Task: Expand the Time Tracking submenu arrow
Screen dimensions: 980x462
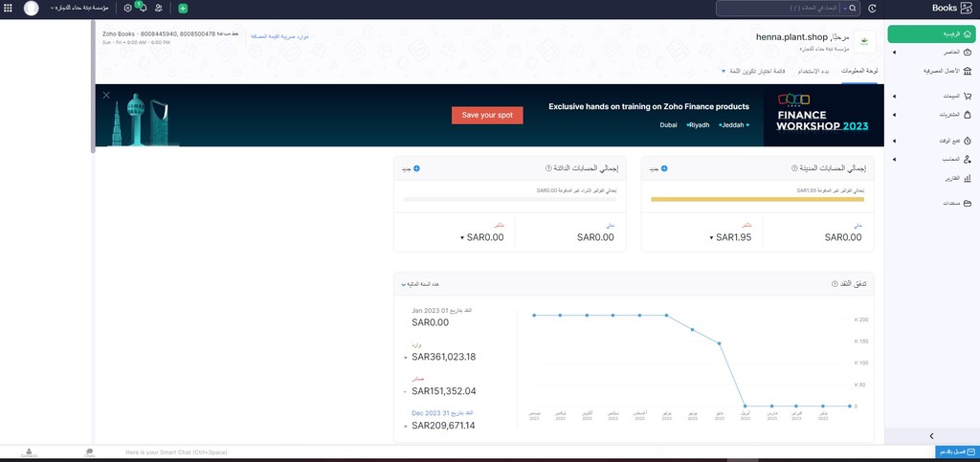Action: [893, 141]
